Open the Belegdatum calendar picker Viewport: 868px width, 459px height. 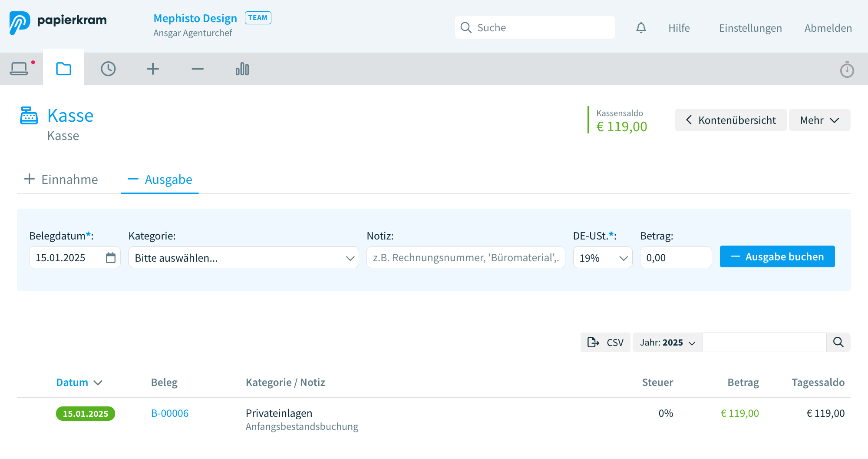click(x=111, y=257)
